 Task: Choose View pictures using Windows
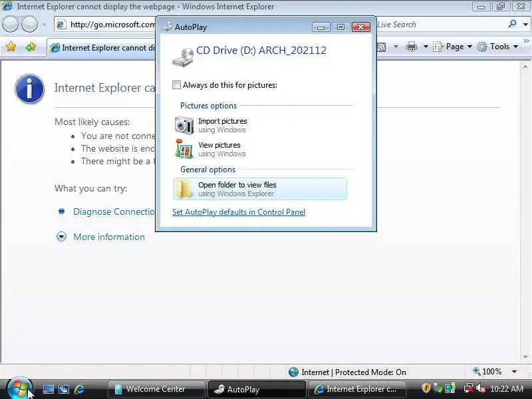[x=260, y=149]
